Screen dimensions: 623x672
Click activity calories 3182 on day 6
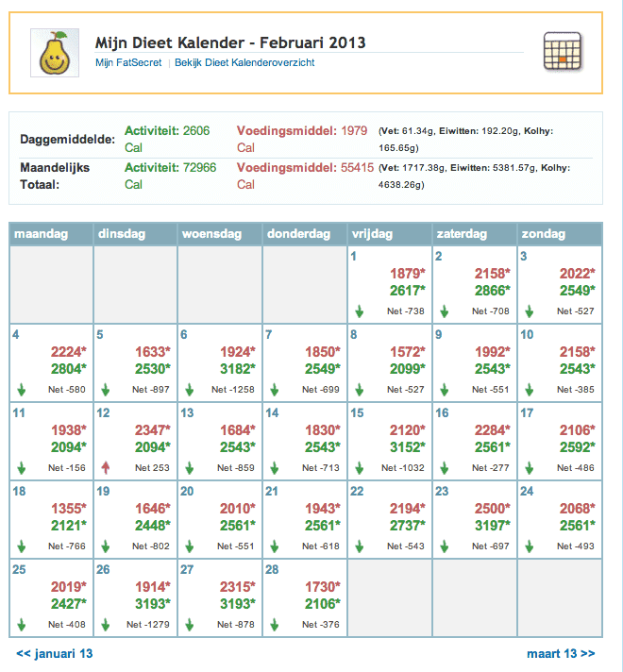238,369
